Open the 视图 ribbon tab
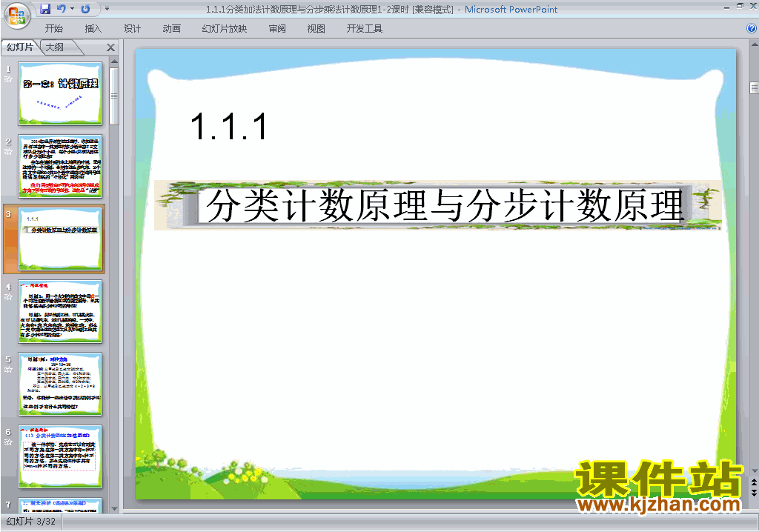This screenshot has height=532, width=759. (x=316, y=29)
